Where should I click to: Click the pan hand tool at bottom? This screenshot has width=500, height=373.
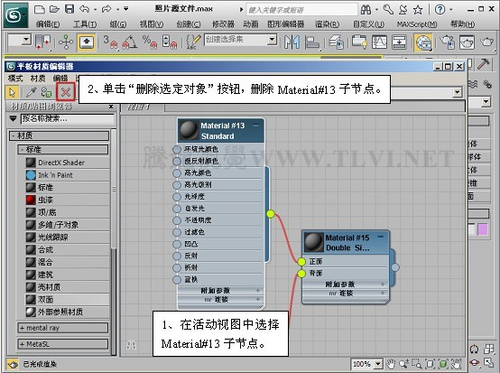tap(390, 364)
